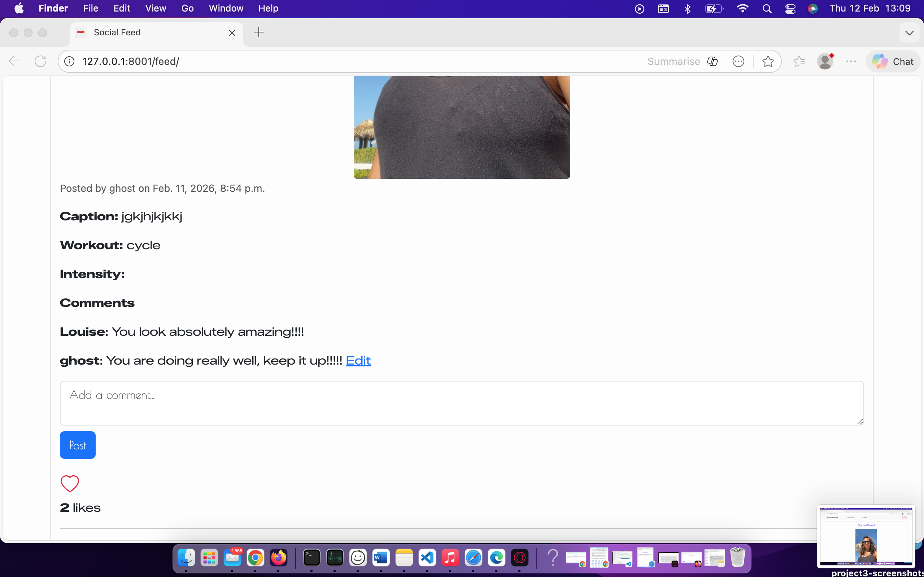Open the Go menu in the menu bar
This screenshot has width=924, height=577.
tap(187, 8)
